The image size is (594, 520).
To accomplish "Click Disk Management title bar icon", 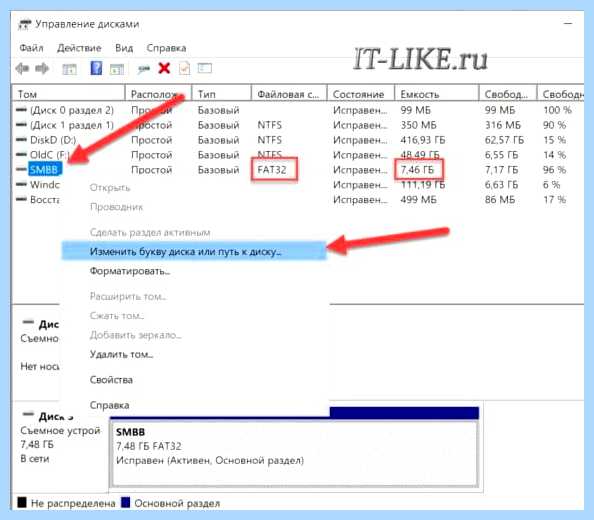I will click(25, 25).
